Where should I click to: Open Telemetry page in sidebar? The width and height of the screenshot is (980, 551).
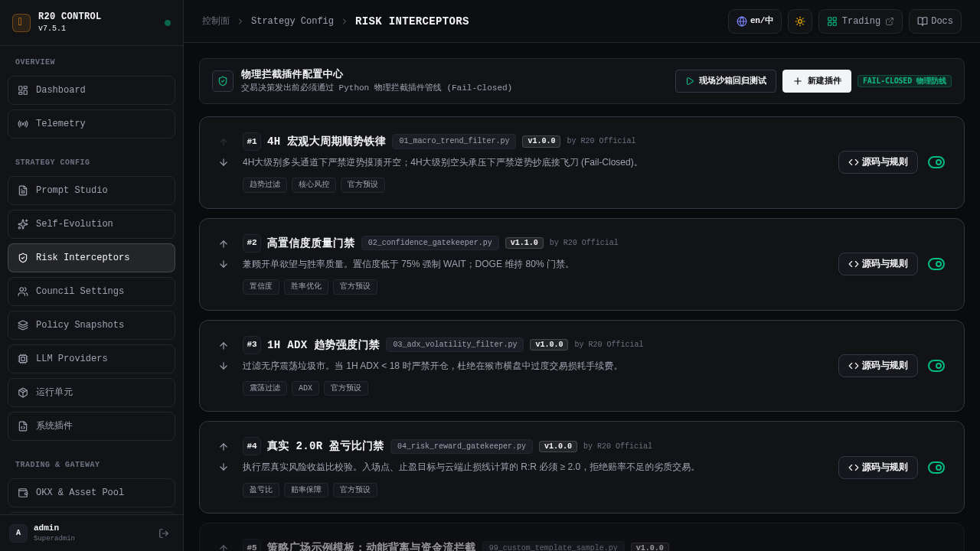91,124
